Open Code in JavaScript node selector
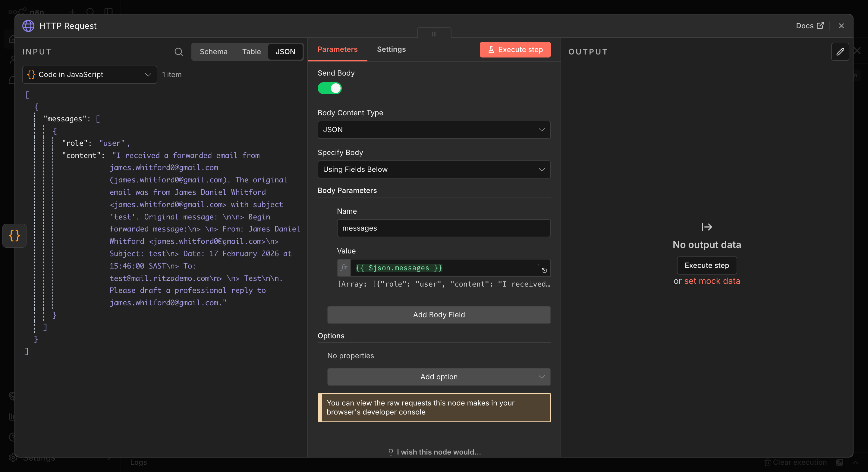This screenshot has height=472, width=868. (89, 75)
